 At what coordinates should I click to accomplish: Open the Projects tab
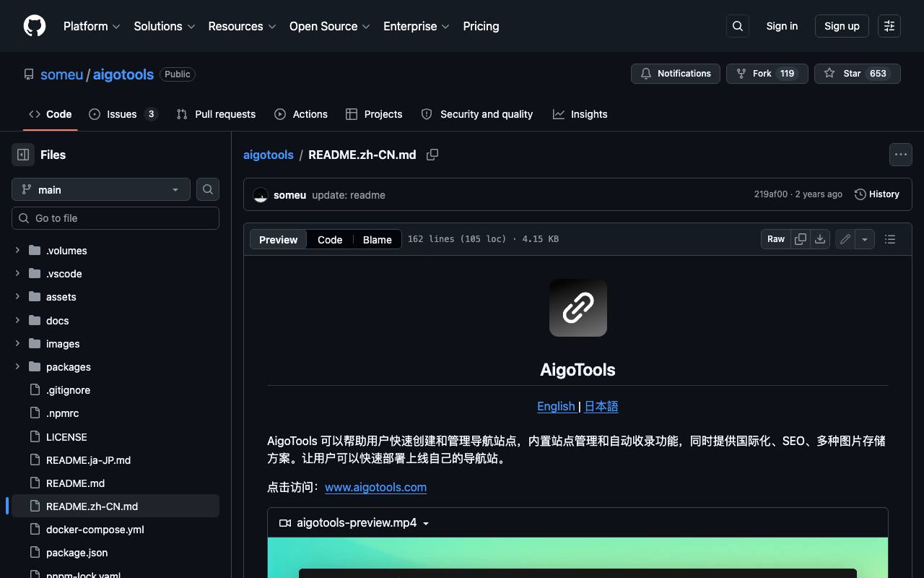click(374, 114)
